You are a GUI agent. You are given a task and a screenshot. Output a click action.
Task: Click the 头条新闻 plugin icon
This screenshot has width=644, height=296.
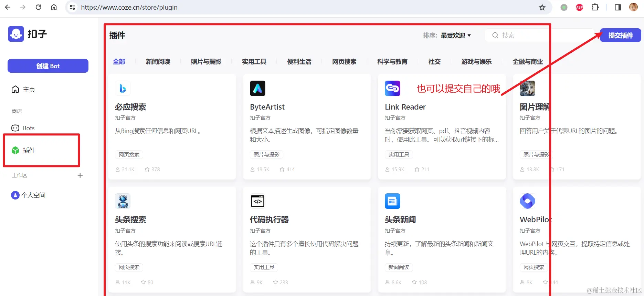tap(392, 201)
